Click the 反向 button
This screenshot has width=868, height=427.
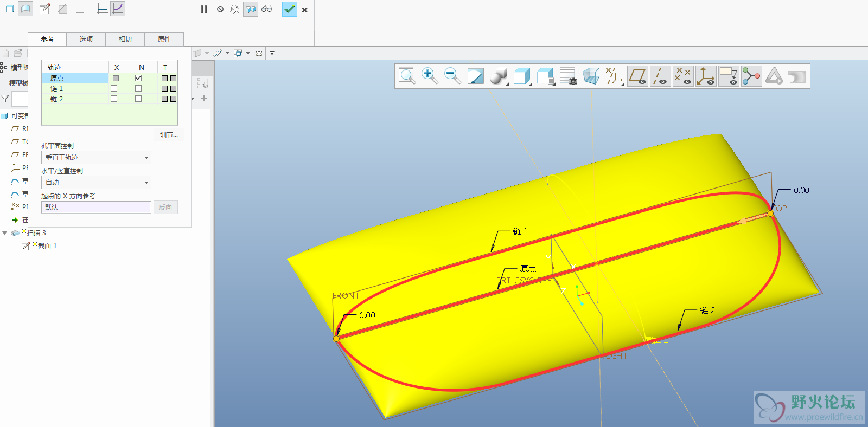[165, 207]
